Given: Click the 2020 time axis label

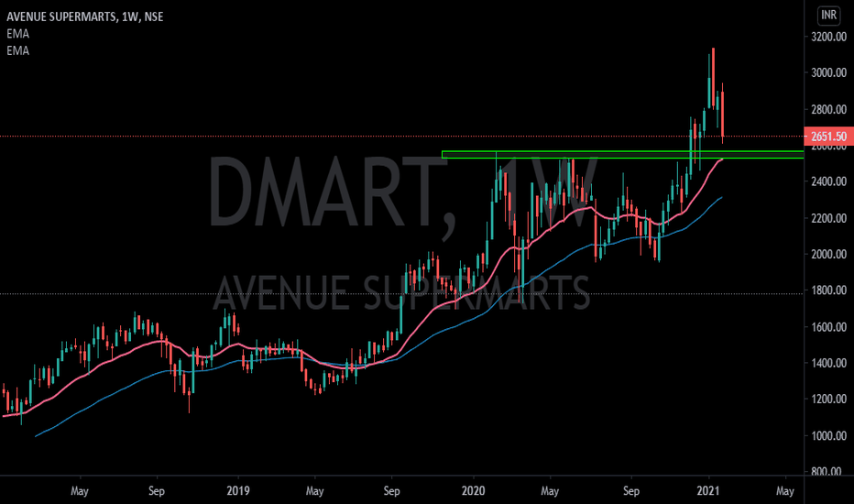Looking at the screenshot, I should tap(473, 491).
